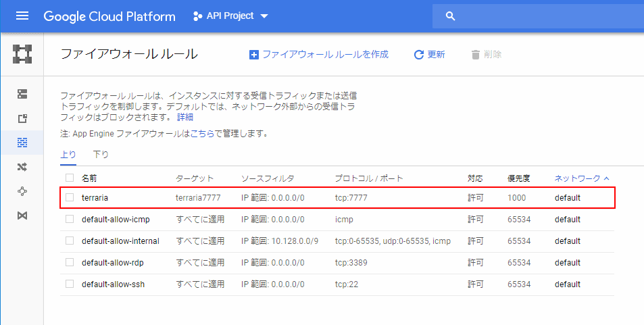
Task: Sort by ネットワーク column arrow
Action: [x=606, y=178]
